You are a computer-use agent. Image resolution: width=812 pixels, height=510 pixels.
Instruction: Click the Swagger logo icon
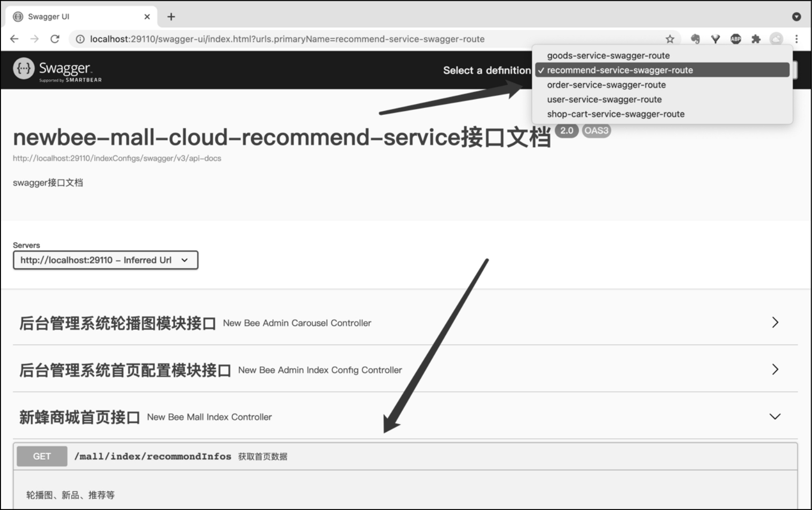(23, 68)
